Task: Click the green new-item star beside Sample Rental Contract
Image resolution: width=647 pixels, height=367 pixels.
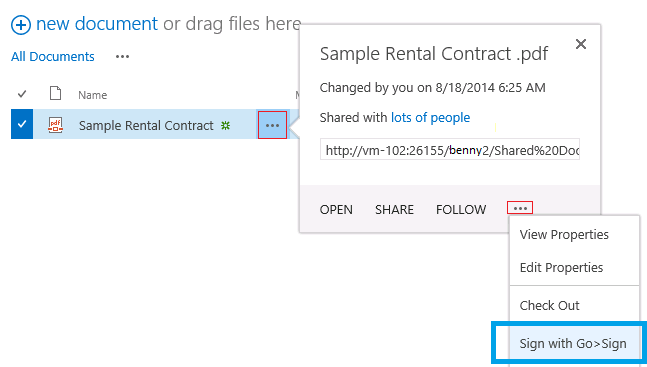Action: coord(225,125)
